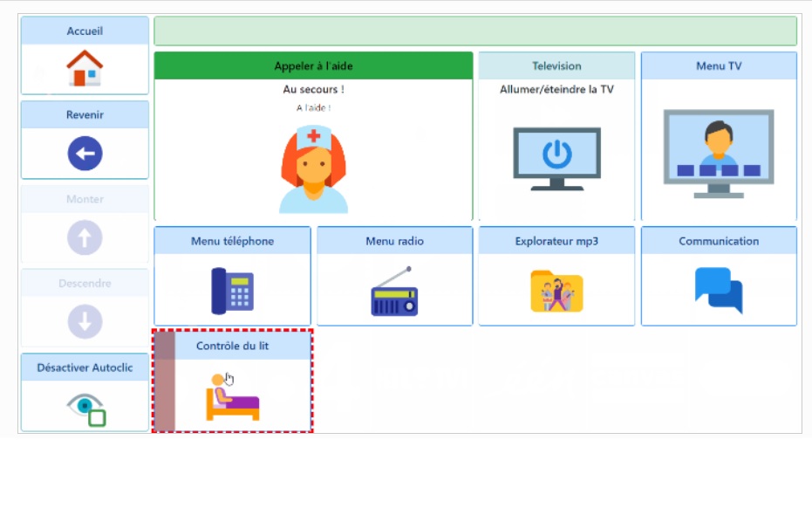The height and width of the screenshot is (529, 812).
Task: Click the Désactiver Autoclic label
Action: (85, 368)
